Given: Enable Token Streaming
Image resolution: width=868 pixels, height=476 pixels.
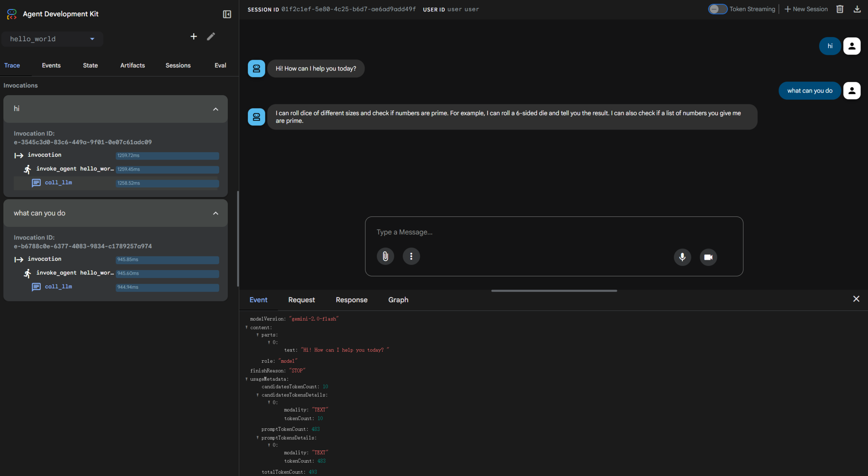Looking at the screenshot, I should [x=717, y=9].
